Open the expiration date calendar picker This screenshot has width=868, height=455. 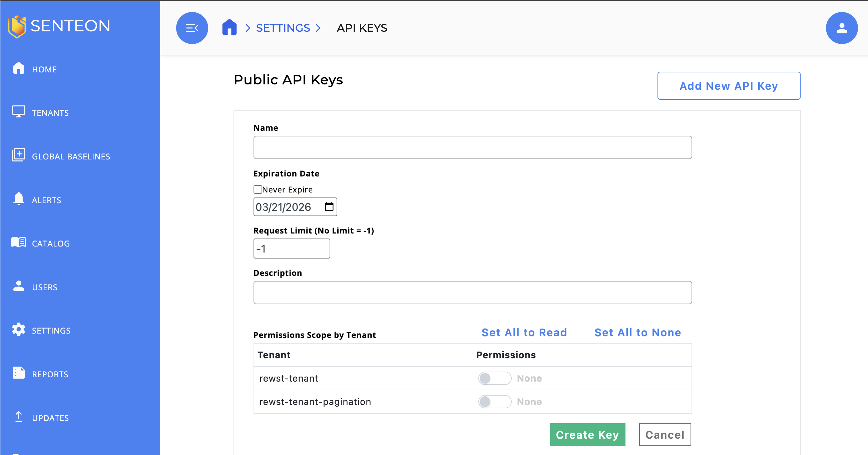[x=329, y=206]
